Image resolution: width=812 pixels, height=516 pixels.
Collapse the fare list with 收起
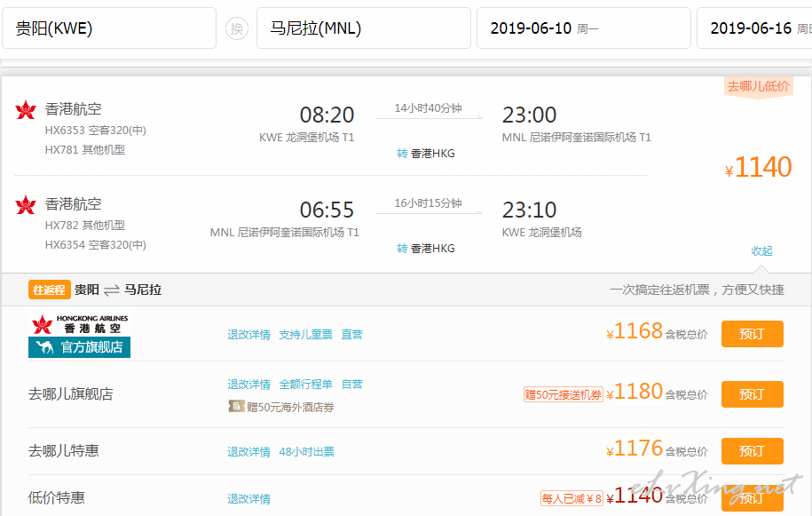coord(761,250)
